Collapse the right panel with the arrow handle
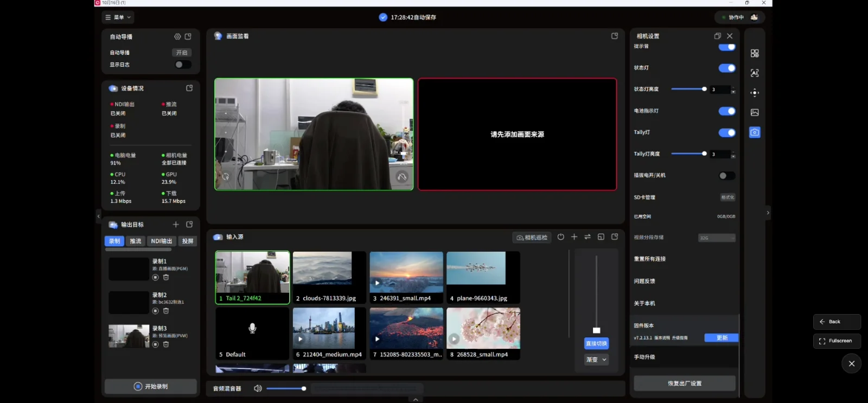Viewport: 868px width, 403px height. click(x=768, y=213)
